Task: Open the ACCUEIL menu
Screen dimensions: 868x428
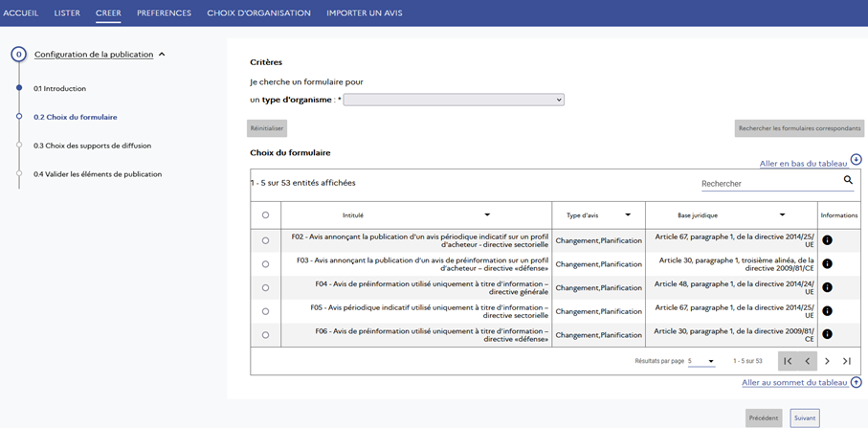Action: (21, 12)
